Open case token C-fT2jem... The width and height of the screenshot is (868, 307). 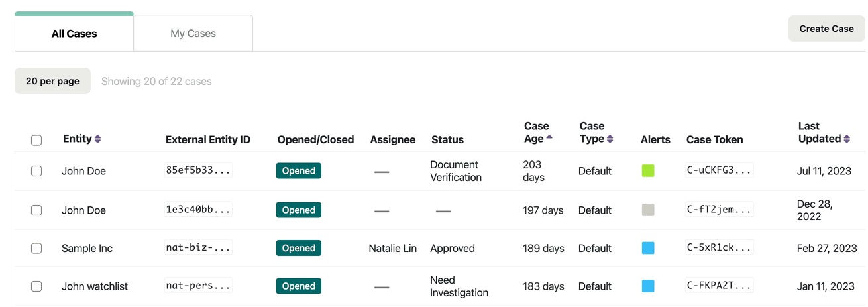tap(719, 210)
